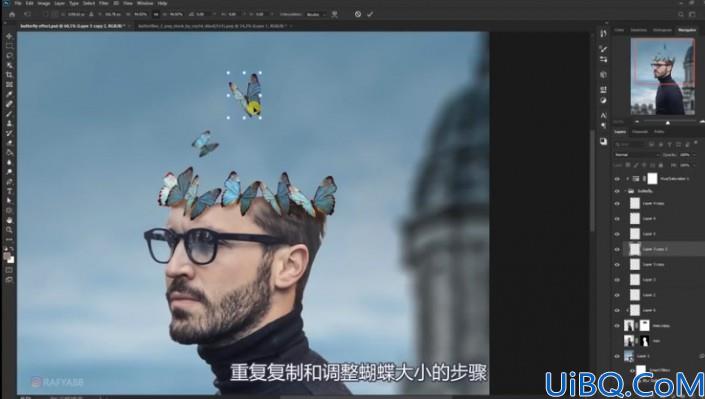The height and width of the screenshot is (399, 705).
Task: Open the Layer menu
Action: pos(60,3)
